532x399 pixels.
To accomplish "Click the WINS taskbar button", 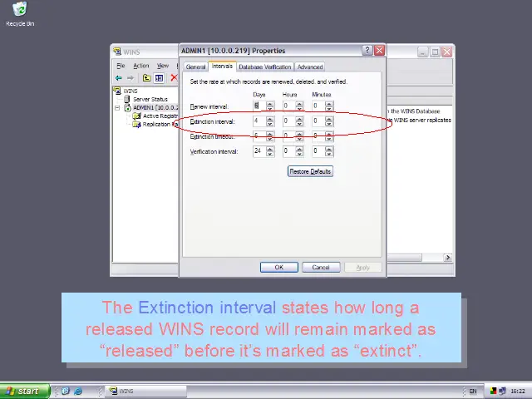I will [x=146, y=391].
